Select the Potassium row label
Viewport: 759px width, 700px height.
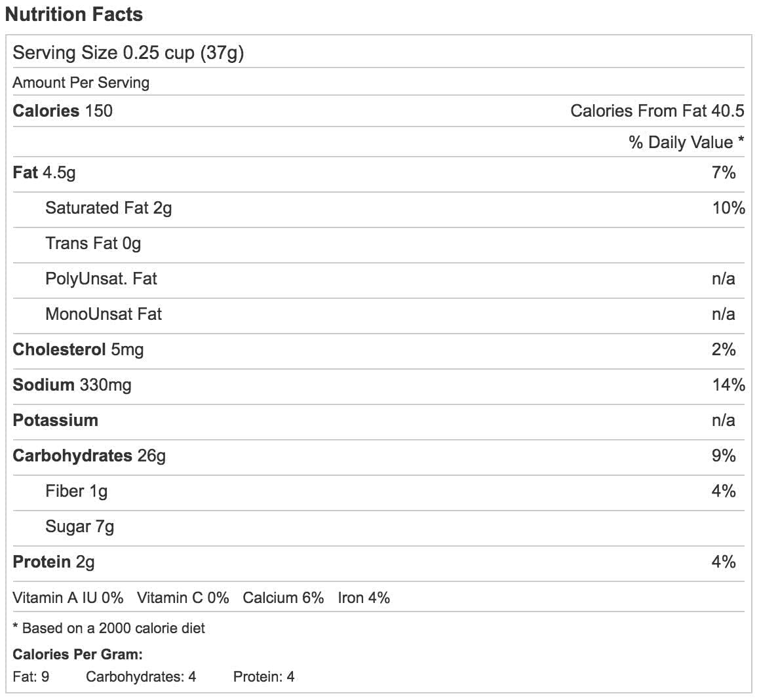coord(55,420)
